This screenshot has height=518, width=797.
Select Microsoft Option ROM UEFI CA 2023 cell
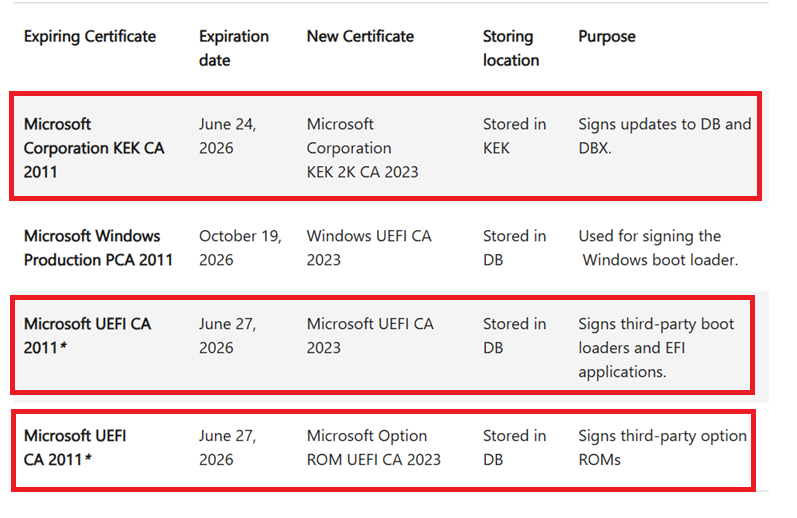[x=374, y=447]
